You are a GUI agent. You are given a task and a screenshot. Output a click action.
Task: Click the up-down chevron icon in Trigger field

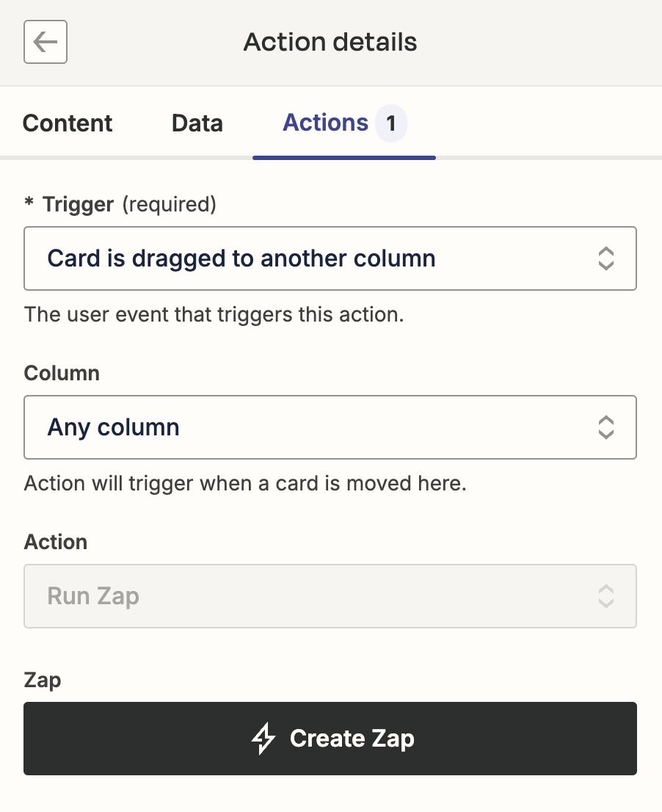(x=606, y=258)
